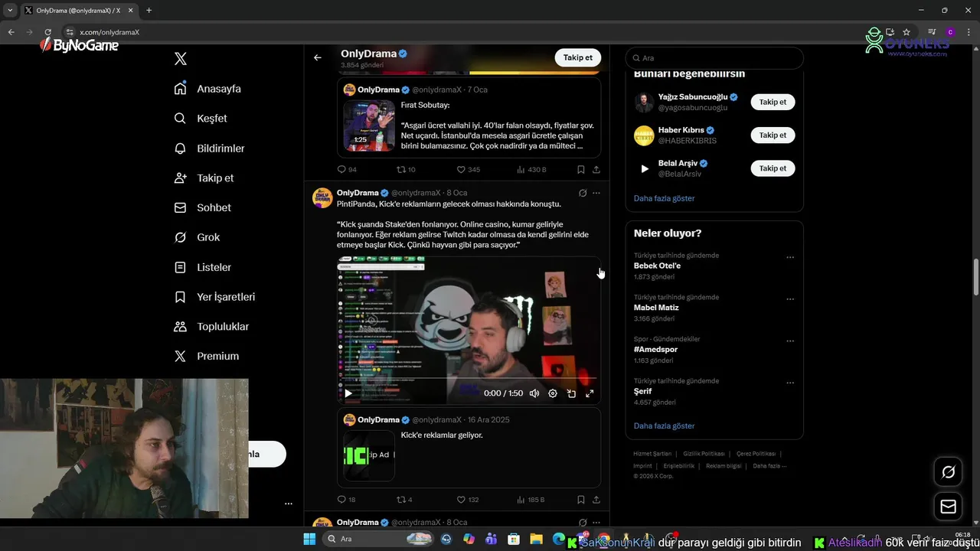
Task: Play the PintiPanda video
Action: click(x=348, y=393)
